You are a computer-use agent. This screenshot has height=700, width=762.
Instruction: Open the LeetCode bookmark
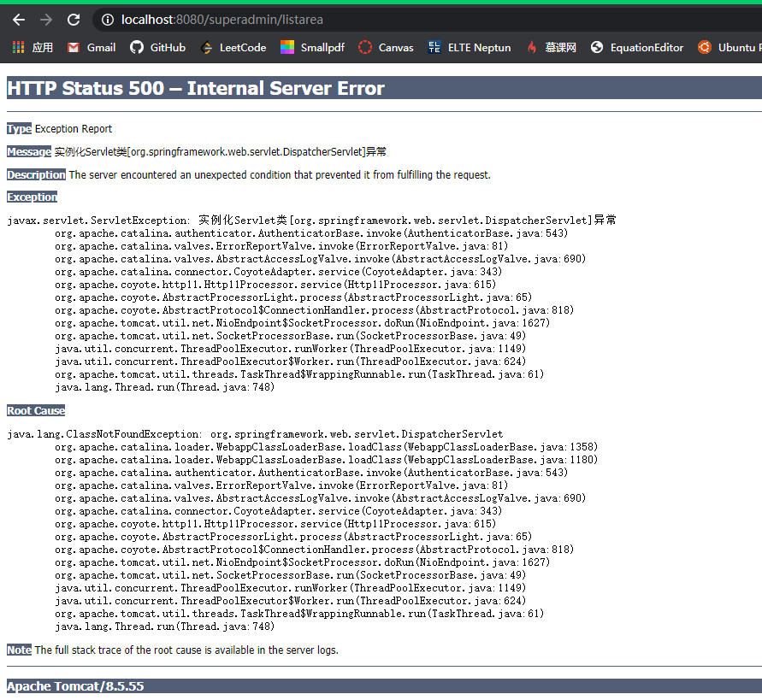tap(243, 48)
